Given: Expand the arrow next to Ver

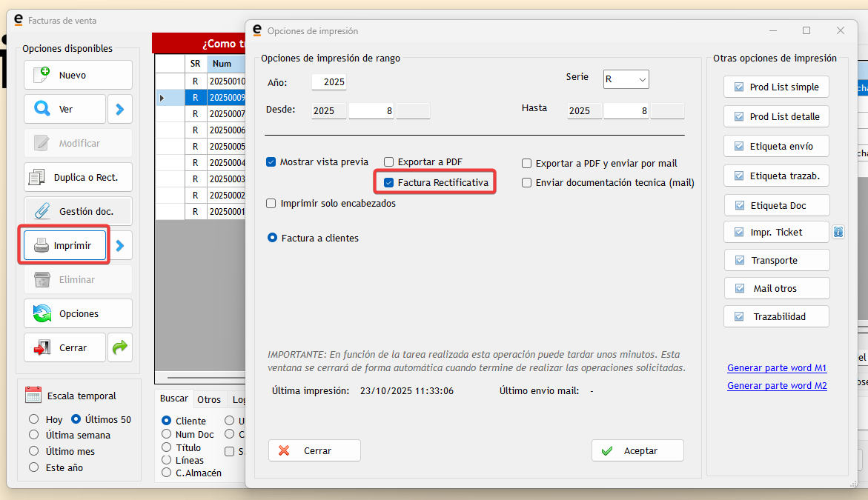Looking at the screenshot, I should pyautogui.click(x=120, y=109).
